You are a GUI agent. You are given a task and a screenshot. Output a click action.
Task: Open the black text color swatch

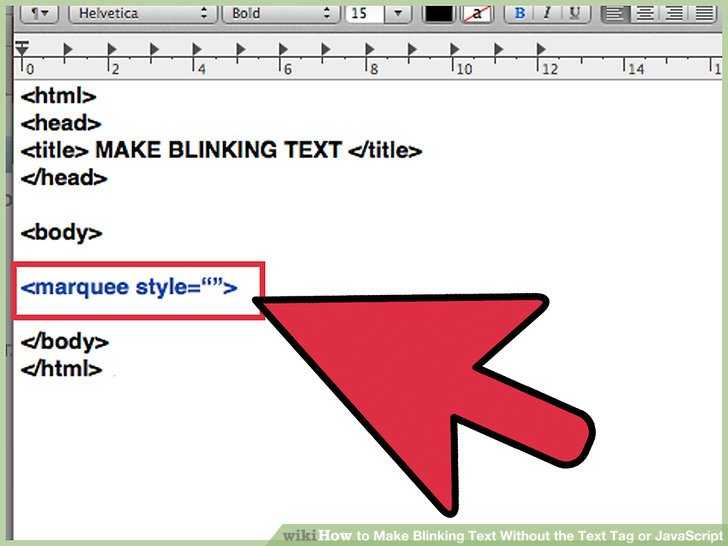click(x=439, y=14)
